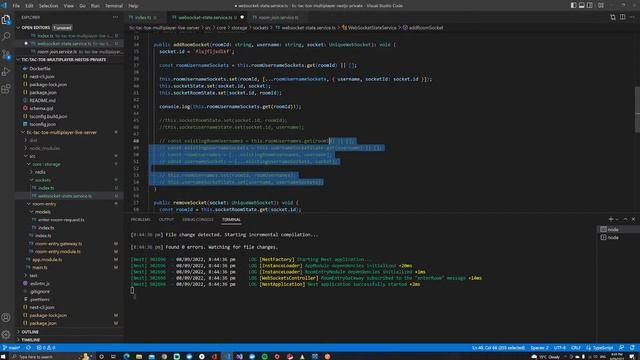Screen dimensions: 640x360
Task: Collapse the src folder
Action: [33, 156]
